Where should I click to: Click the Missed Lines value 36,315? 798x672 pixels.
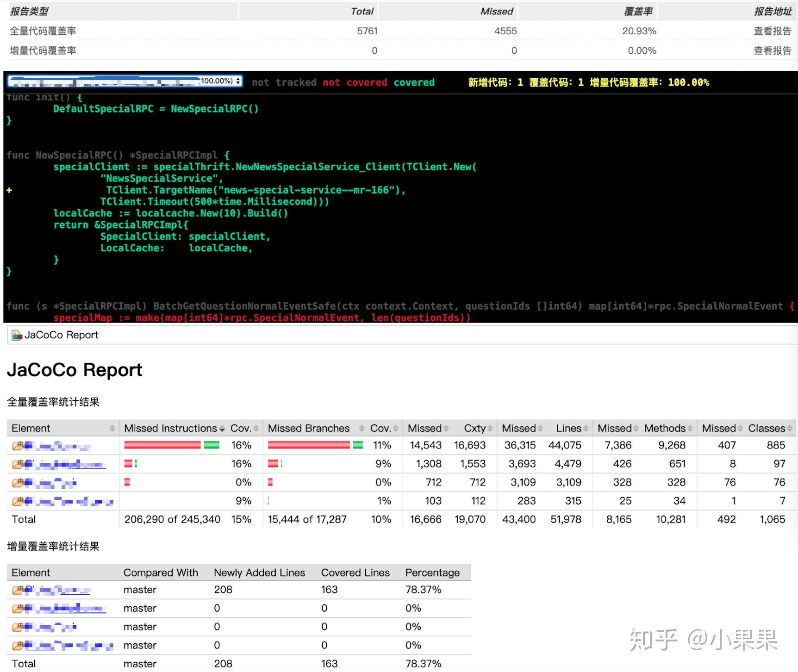(x=520, y=445)
